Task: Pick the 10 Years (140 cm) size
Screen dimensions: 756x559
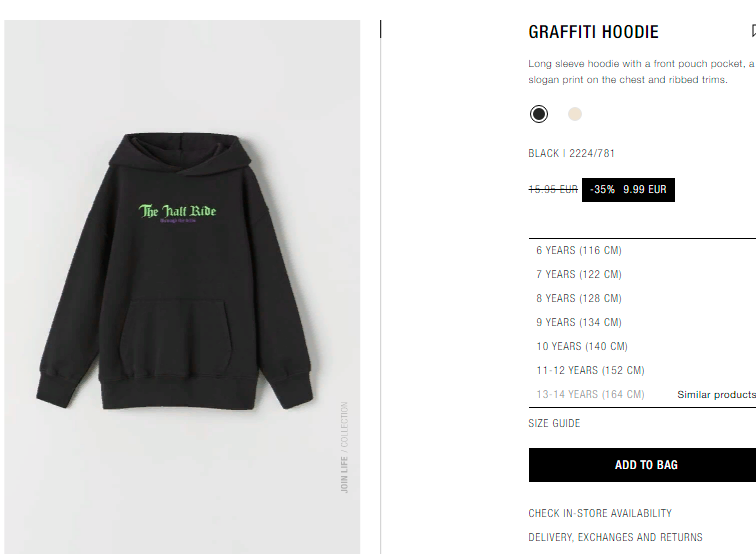Action: (642, 346)
